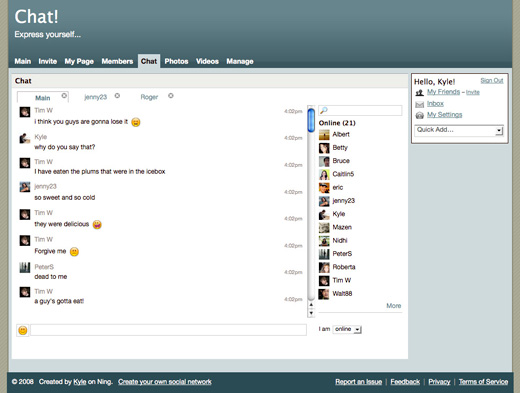
Task: Click the sad emoticon after 'Forgive me'
Action: click(x=74, y=252)
